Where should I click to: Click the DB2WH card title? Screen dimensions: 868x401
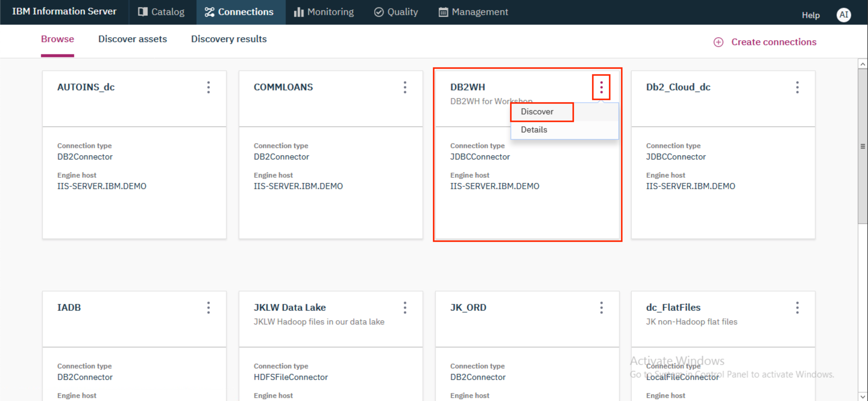[x=467, y=87]
